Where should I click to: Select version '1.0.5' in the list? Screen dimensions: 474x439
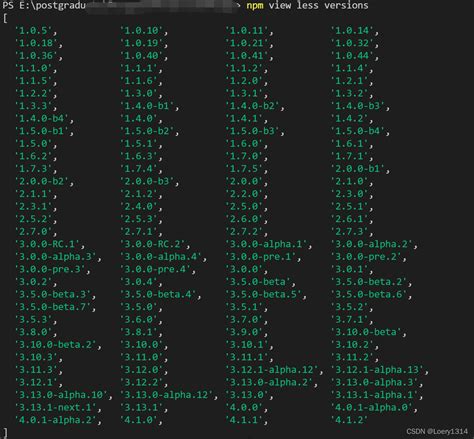[x=33, y=31]
